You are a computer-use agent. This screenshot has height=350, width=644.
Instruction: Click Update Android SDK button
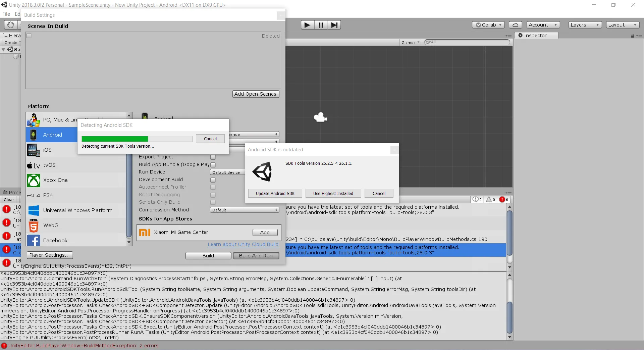pyautogui.click(x=275, y=193)
